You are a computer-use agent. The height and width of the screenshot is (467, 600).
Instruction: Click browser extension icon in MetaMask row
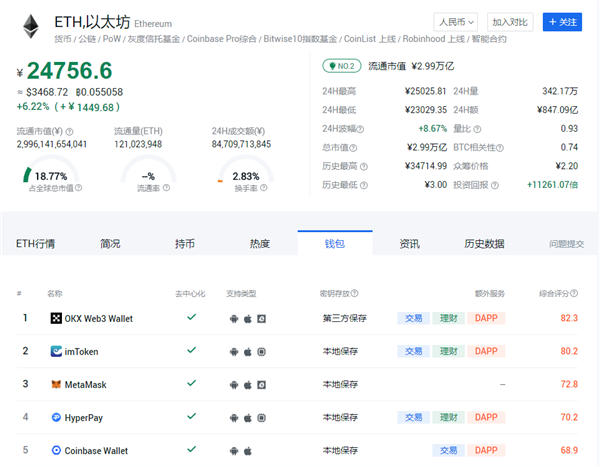click(261, 385)
